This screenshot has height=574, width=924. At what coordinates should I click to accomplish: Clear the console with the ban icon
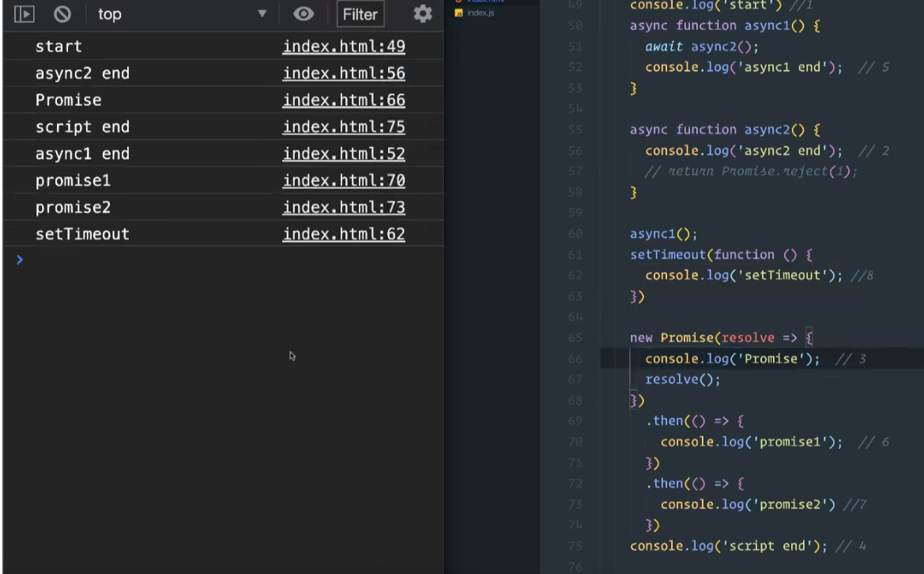(62, 14)
